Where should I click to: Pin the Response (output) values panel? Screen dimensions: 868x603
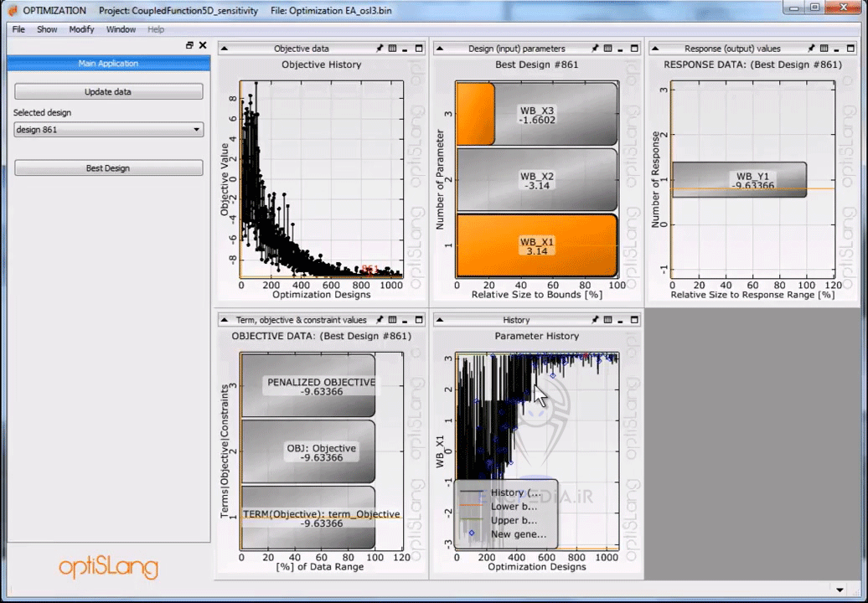tap(809, 49)
